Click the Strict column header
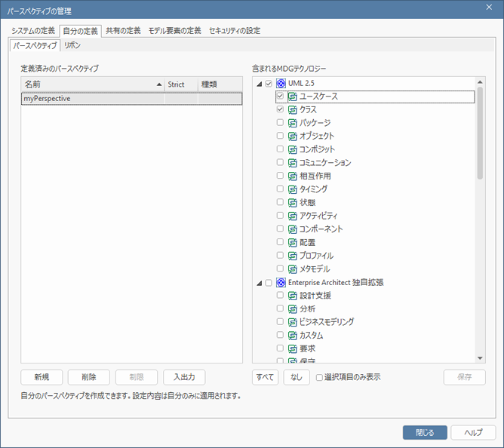 tap(181, 84)
